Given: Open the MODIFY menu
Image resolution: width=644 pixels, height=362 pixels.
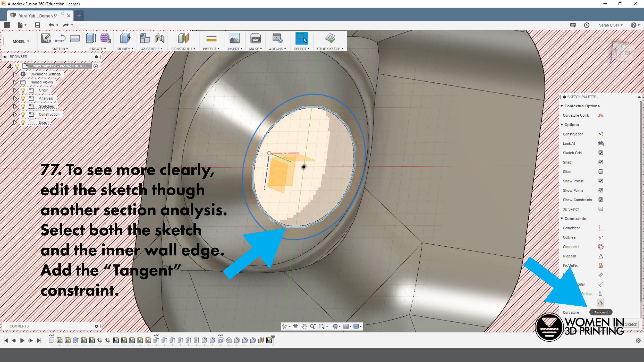Looking at the screenshot, I should 125,49.
